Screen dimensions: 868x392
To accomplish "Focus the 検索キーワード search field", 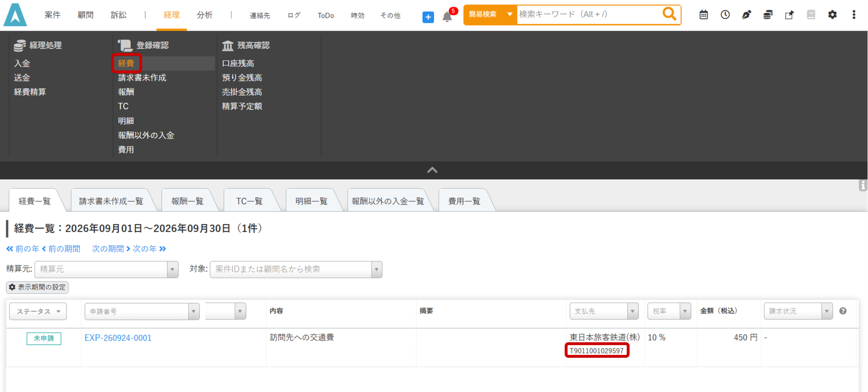I will pyautogui.click(x=589, y=15).
